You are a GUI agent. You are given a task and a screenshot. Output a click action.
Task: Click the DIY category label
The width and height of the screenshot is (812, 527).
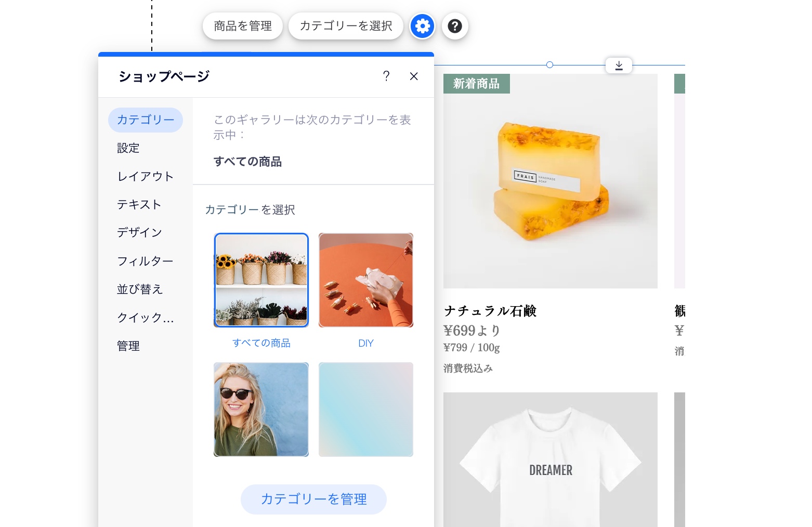pos(366,344)
